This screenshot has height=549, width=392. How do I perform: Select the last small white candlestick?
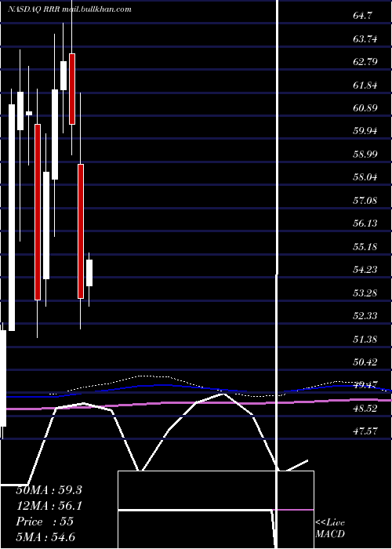(x=89, y=273)
